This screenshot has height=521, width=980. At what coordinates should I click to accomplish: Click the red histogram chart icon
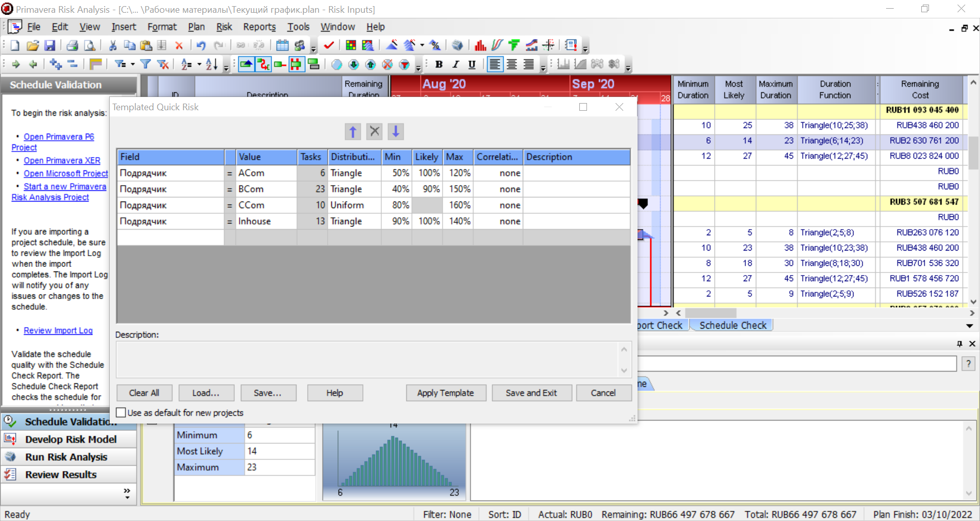480,45
